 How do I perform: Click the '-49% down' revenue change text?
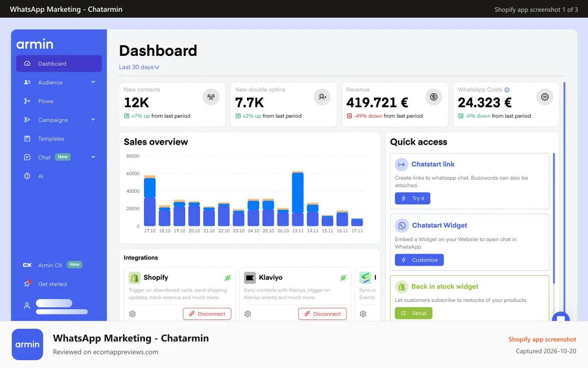point(368,116)
